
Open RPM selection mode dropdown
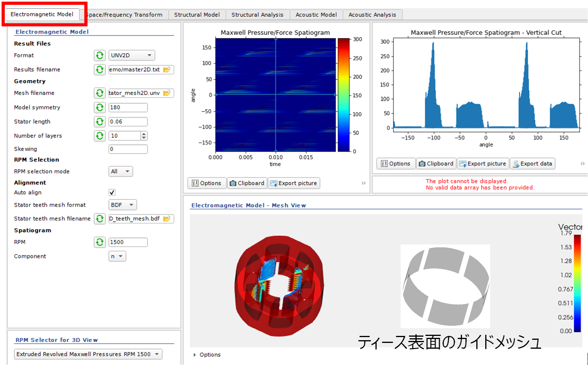120,171
